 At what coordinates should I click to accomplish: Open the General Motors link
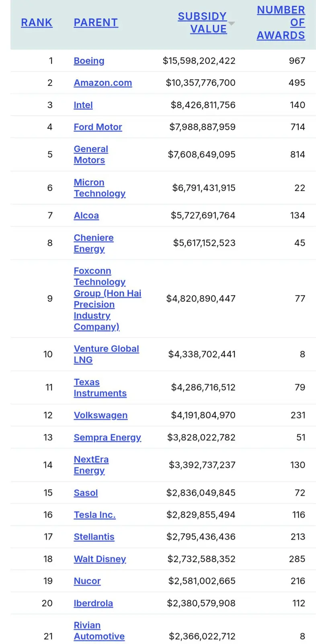(x=91, y=155)
